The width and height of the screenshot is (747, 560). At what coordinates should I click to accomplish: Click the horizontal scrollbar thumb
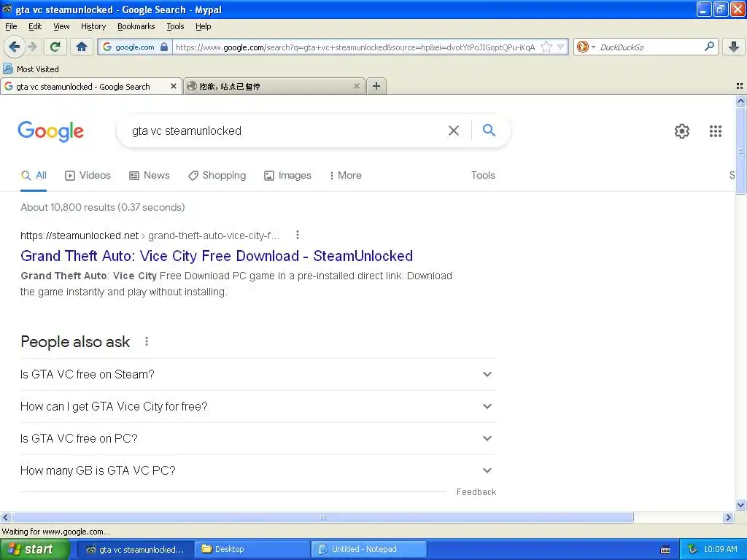coord(322,517)
